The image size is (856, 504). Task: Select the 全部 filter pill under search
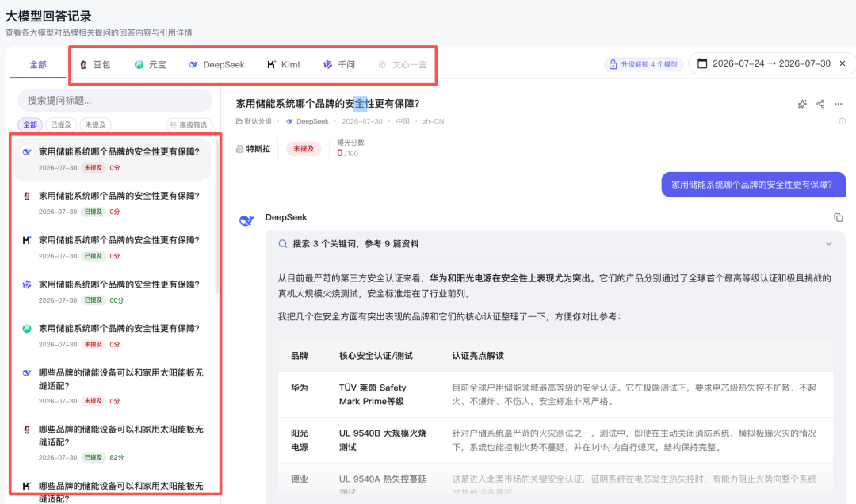point(30,124)
